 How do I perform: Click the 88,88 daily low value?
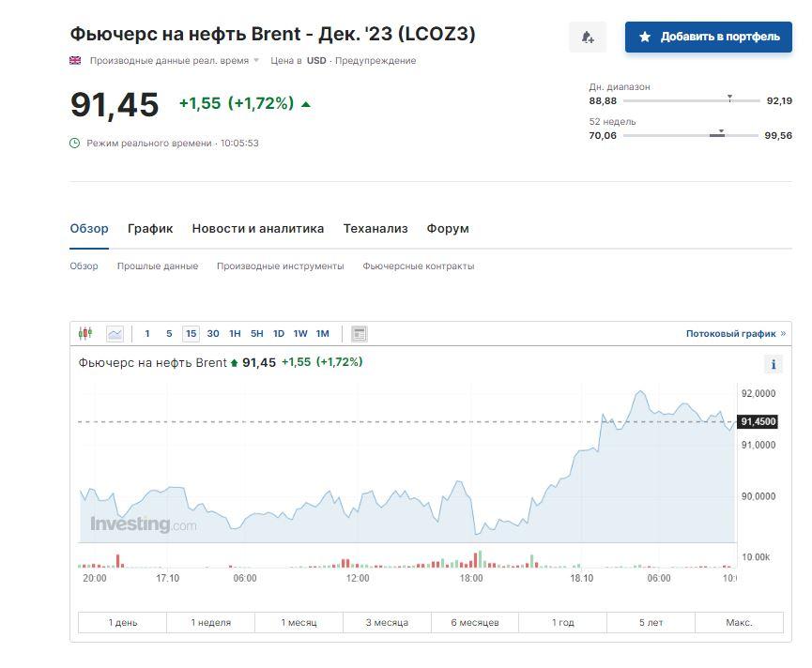603,101
